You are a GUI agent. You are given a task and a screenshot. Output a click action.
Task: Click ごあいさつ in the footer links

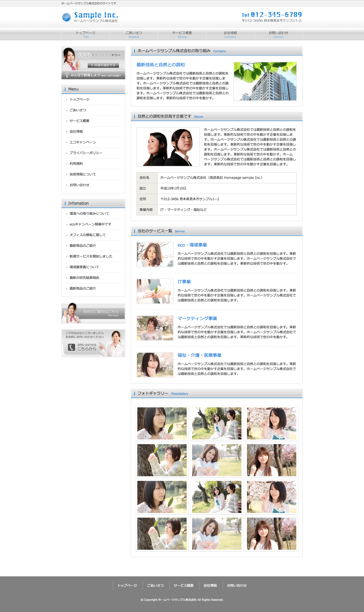point(155,585)
